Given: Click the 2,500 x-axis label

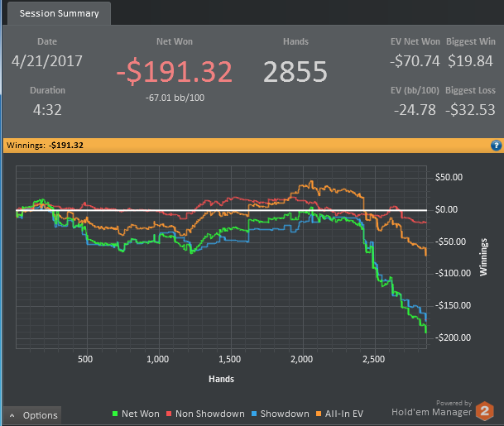Looking at the screenshot, I should [x=373, y=359].
